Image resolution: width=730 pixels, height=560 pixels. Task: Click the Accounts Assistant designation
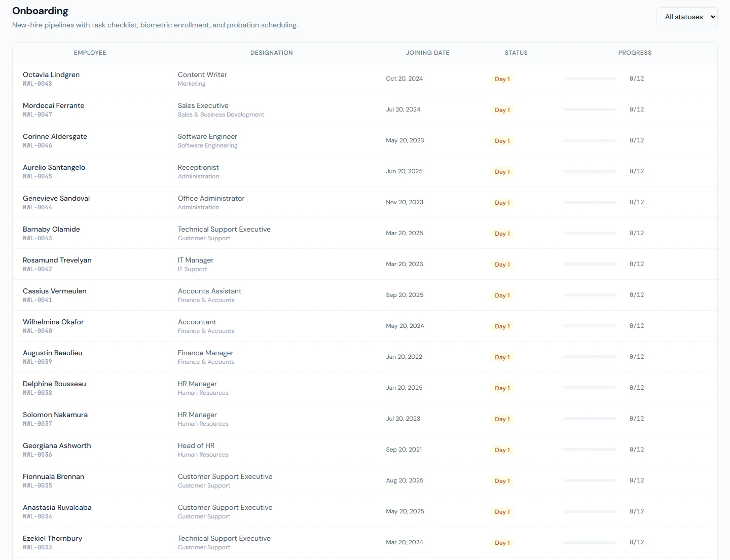[x=209, y=291]
